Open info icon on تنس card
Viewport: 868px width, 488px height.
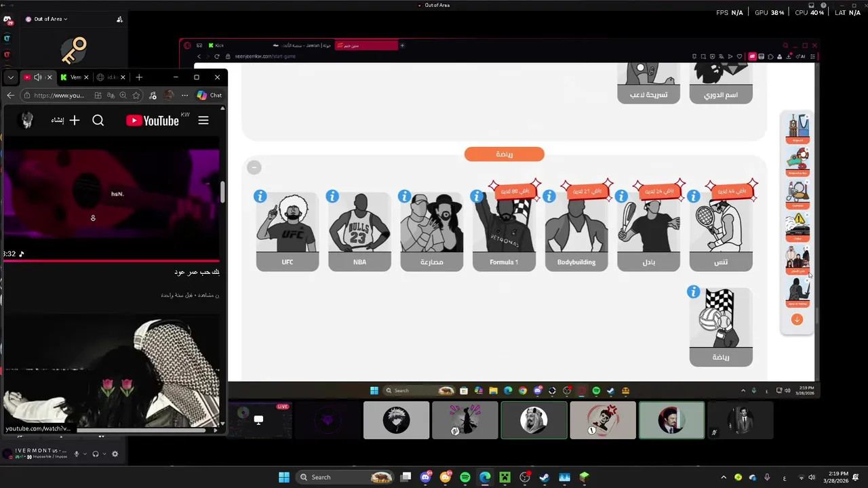pyautogui.click(x=693, y=196)
